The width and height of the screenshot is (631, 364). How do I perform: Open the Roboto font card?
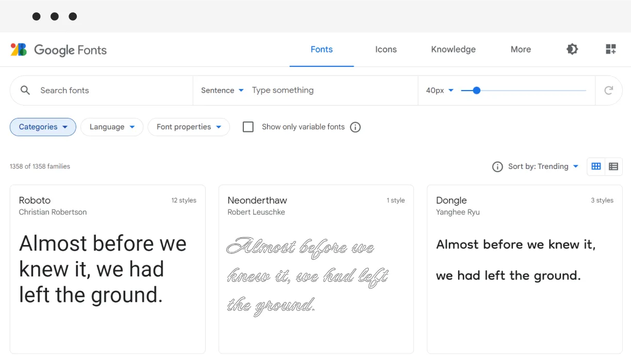tap(108, 269)
